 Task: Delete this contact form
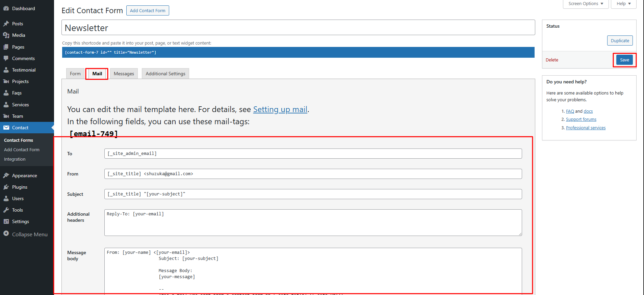coord(552,60)
